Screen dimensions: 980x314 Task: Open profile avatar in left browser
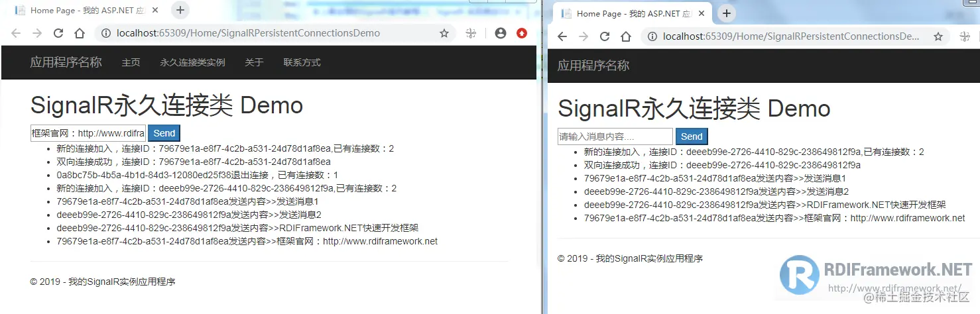pyautogui.click(x=501, y=33)
